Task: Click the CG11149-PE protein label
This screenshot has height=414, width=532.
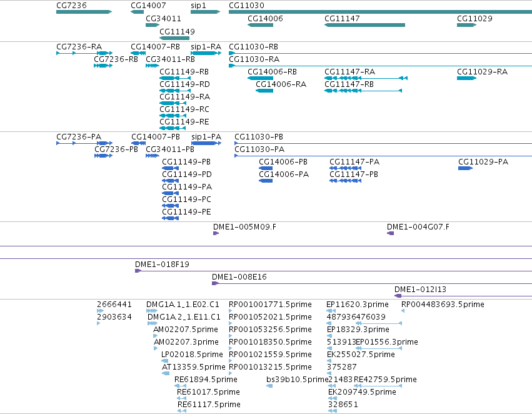Action: (187, 212)
